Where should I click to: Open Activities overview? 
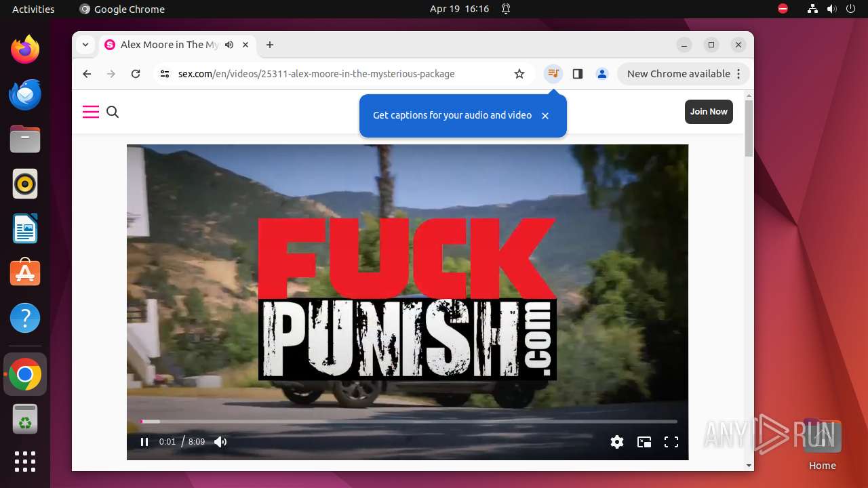(x=33, y=9)
